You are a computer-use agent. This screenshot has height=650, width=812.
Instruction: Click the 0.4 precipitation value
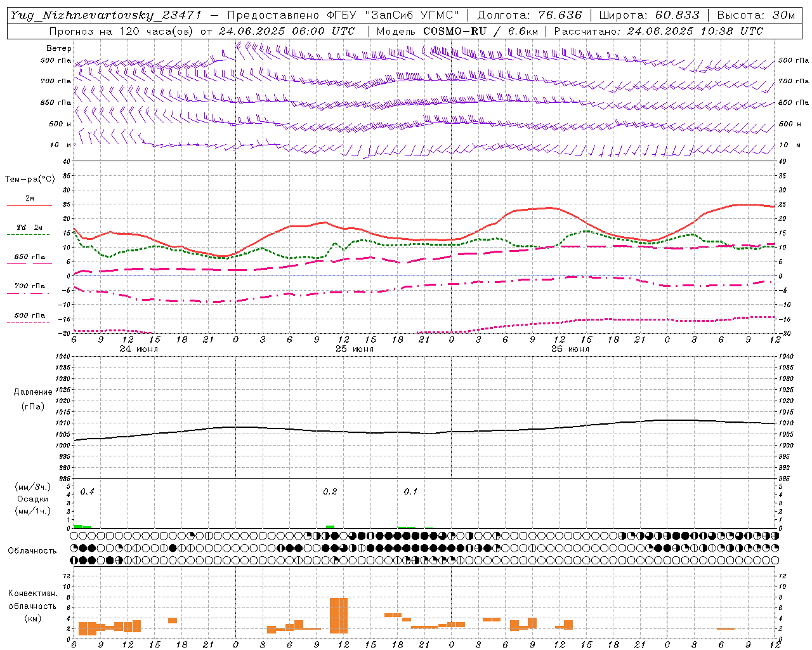pos(88,492)
